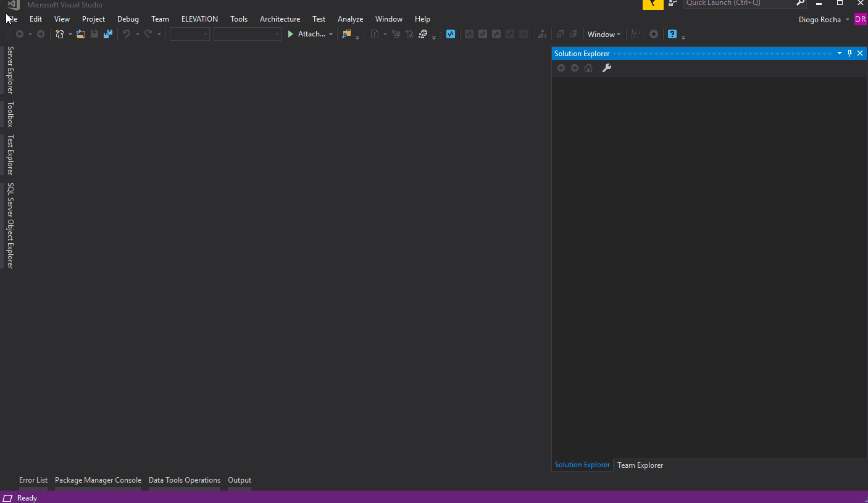Open the New Project dropdown arrow
The height and width of the screenshot is (503, 868).
coord(70,35)
